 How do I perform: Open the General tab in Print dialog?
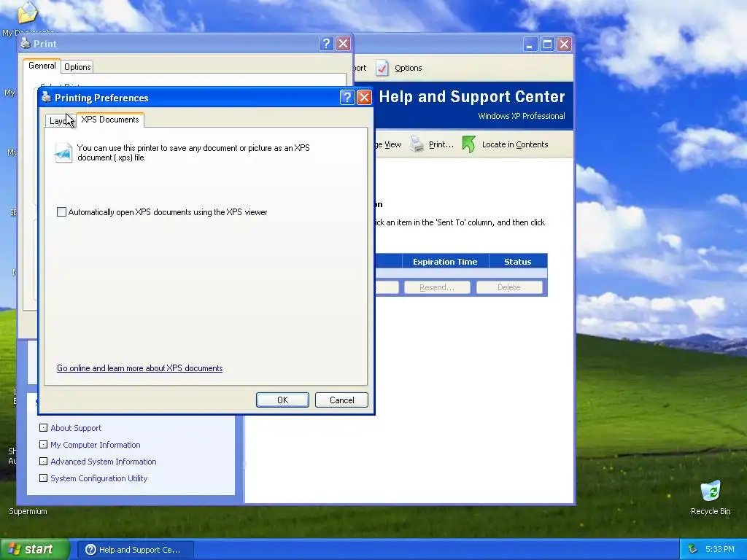[42, 66]
